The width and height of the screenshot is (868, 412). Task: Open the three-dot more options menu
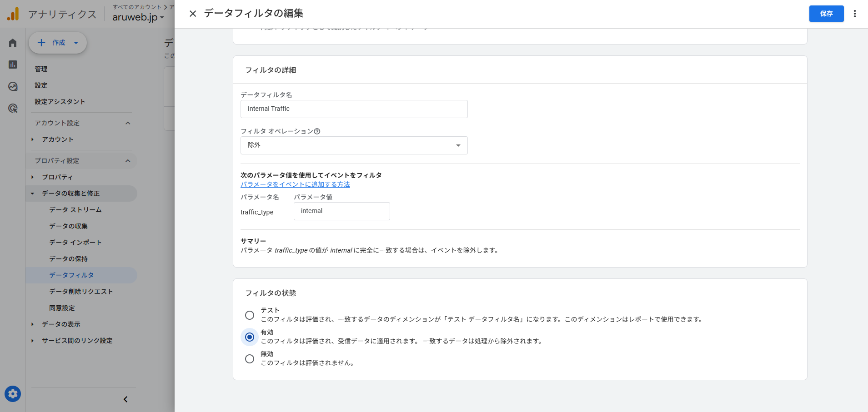[855, 14]
